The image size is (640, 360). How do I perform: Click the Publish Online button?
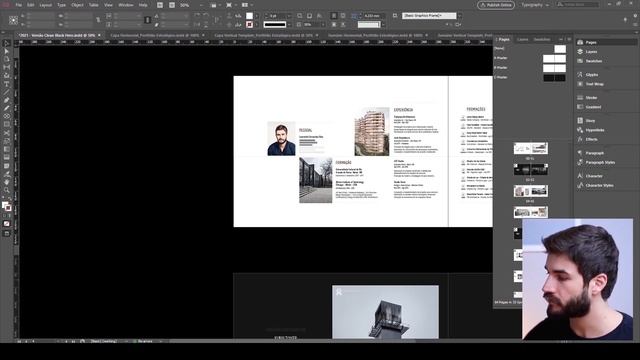pyautogui.click(x=496, y=5)
